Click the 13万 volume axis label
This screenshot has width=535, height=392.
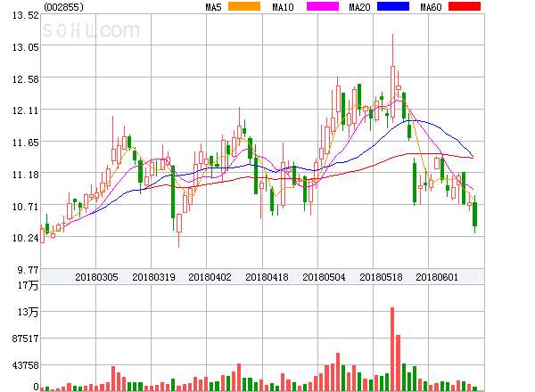(28, 312)
